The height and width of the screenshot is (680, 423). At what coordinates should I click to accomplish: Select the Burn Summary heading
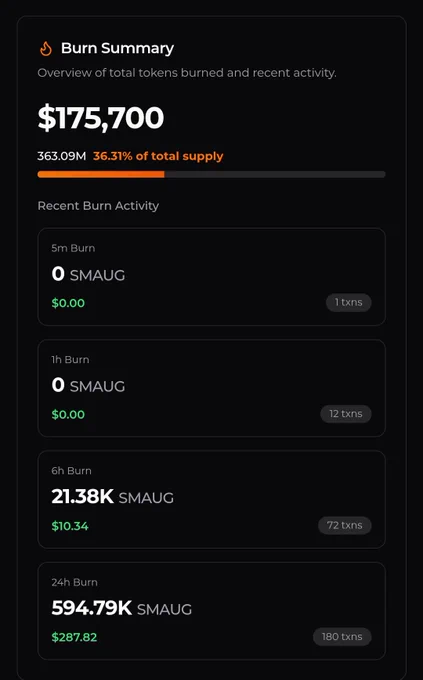(x=117, y=49)
